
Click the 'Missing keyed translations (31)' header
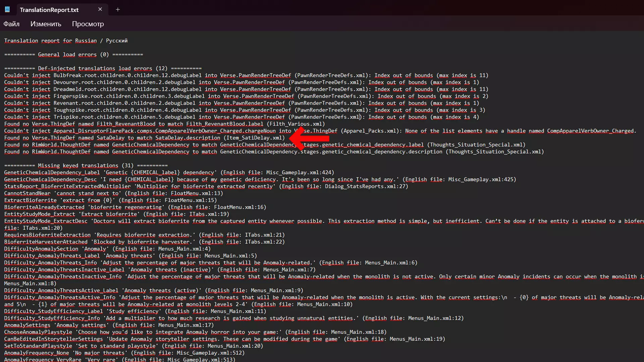[x=86, y=166]
